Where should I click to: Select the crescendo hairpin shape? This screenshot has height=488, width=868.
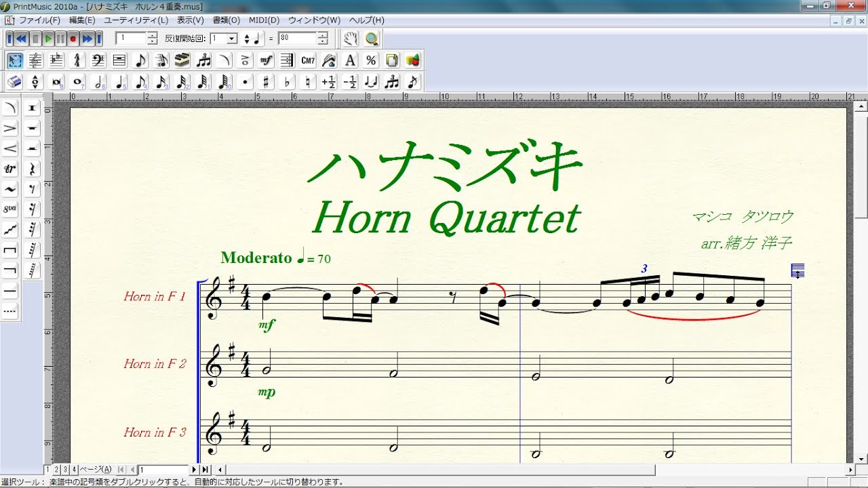pos(10,148)
